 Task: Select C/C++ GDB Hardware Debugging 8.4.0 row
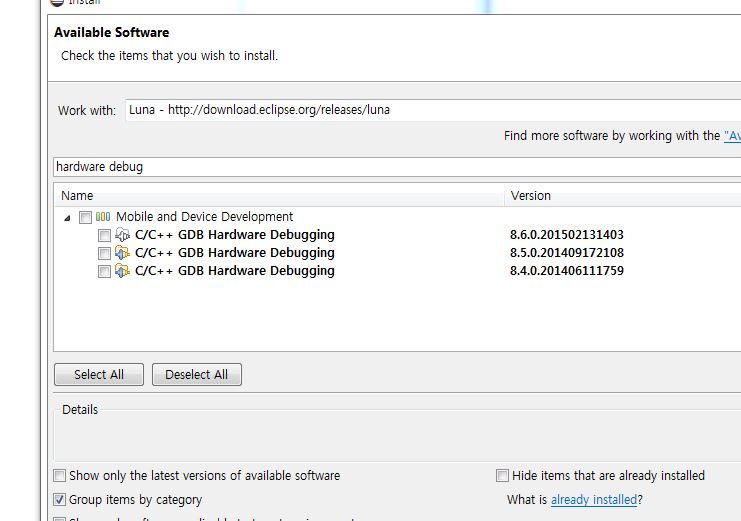235,270
